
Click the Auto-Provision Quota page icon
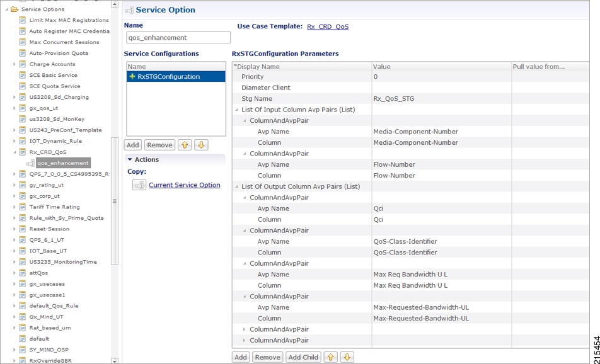pos(23,53)
